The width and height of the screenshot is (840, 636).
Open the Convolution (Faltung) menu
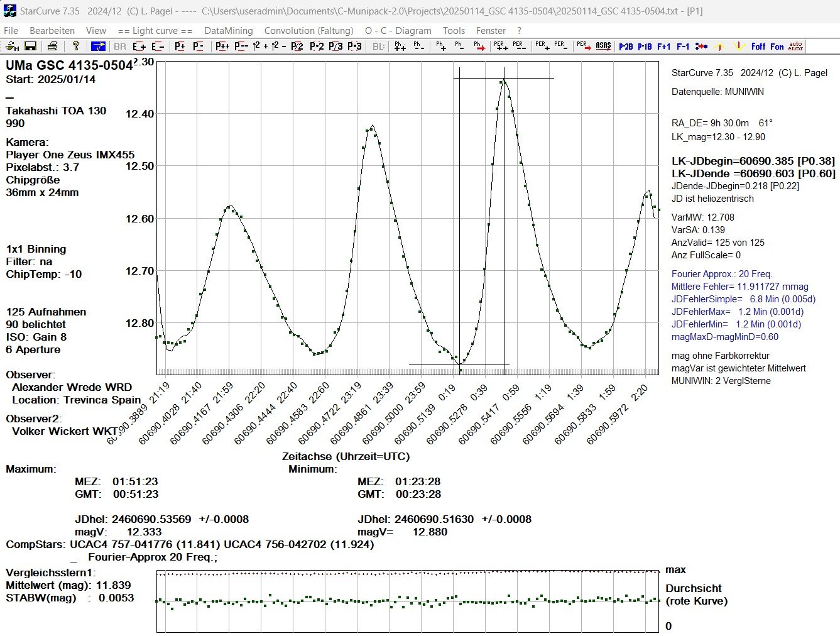pos(309,30)
